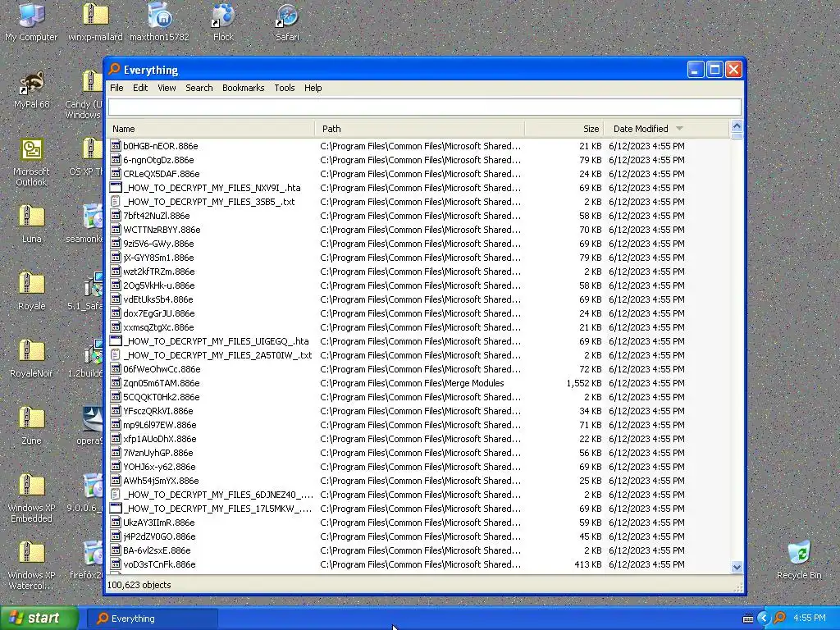This screenshot has height=630, width=840.
Task: Select the Windows XP Embedded folder icon
Action: (31, 486)
